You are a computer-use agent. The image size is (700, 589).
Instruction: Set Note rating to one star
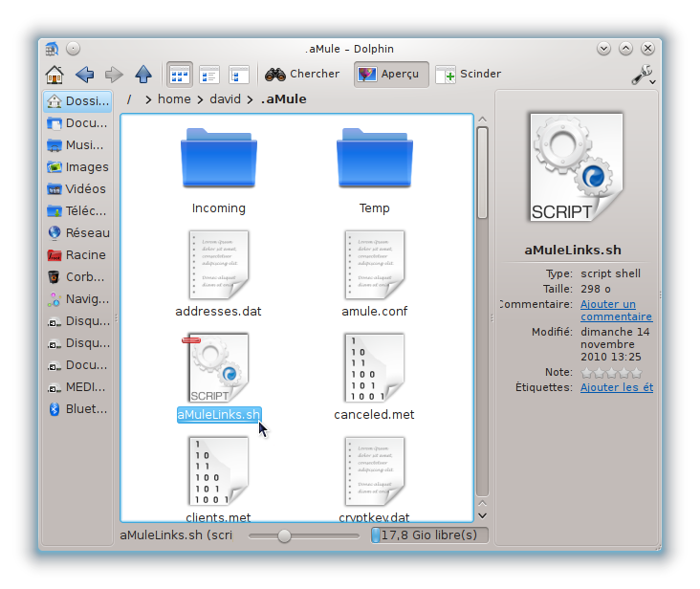coord(586,373)
